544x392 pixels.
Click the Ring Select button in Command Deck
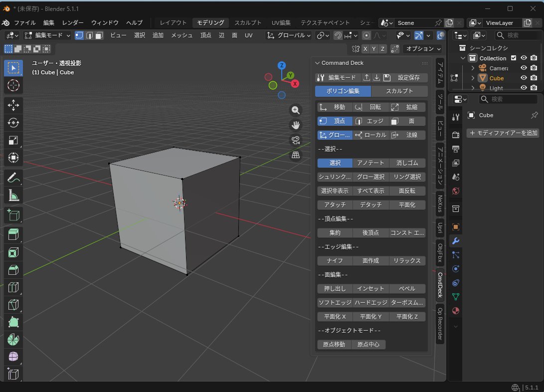click(x=407, y=177)
